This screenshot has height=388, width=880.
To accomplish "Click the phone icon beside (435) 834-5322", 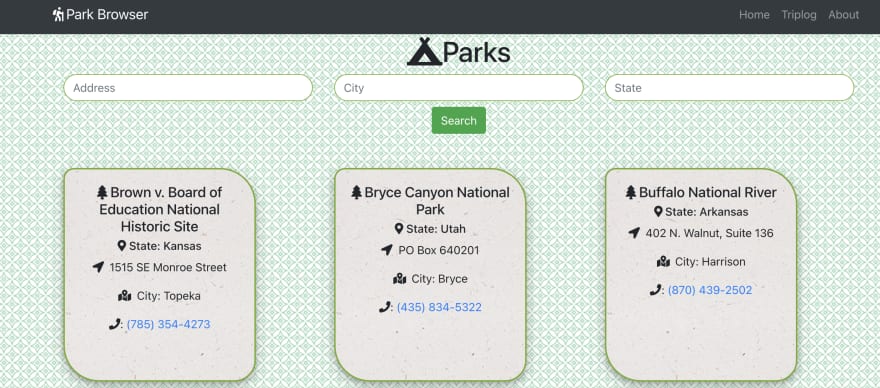I will click(384, 307).
